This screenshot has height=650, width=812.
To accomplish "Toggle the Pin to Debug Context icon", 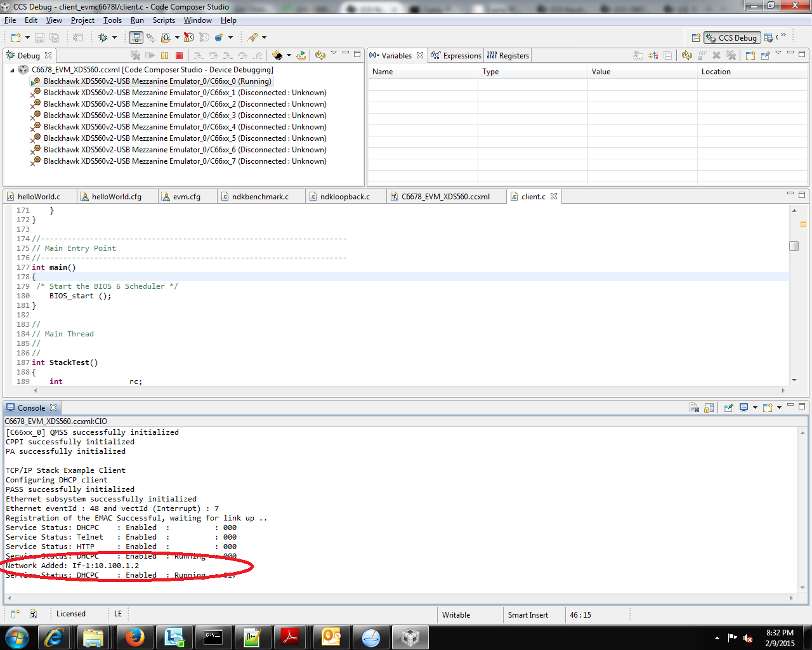I will [766, 56].
